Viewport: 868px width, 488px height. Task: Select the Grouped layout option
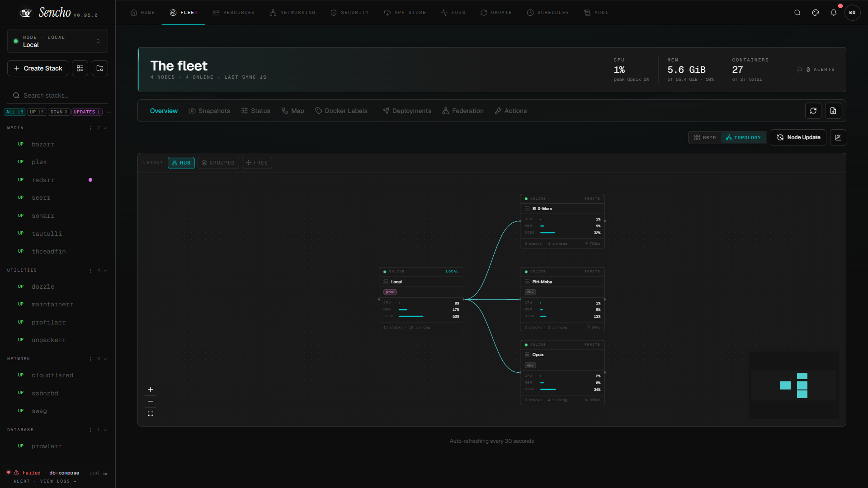coord(218,163)
